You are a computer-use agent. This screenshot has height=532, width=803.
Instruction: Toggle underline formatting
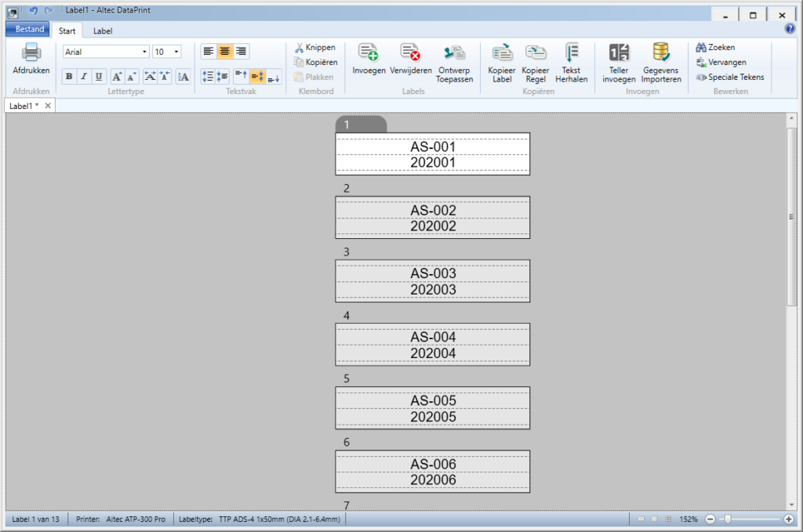(x=98, y=76)
